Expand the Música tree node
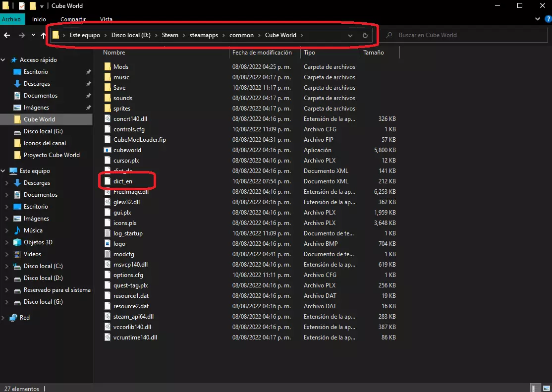 6,230
